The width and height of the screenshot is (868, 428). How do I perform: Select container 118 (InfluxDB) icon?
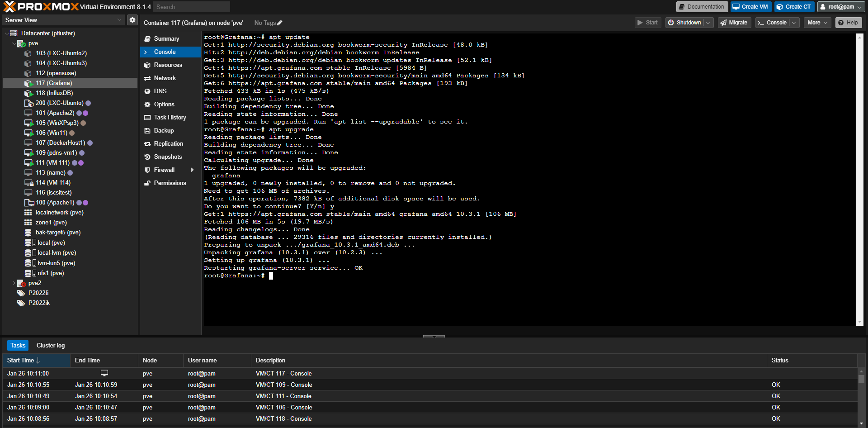coord(28,93)
